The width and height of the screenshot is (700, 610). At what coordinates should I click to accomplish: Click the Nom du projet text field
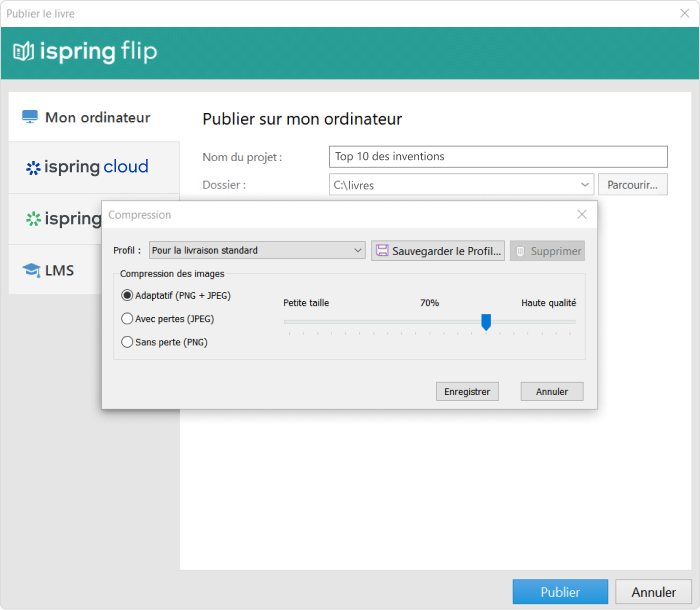pyautogui.click(x=498, y=157)
